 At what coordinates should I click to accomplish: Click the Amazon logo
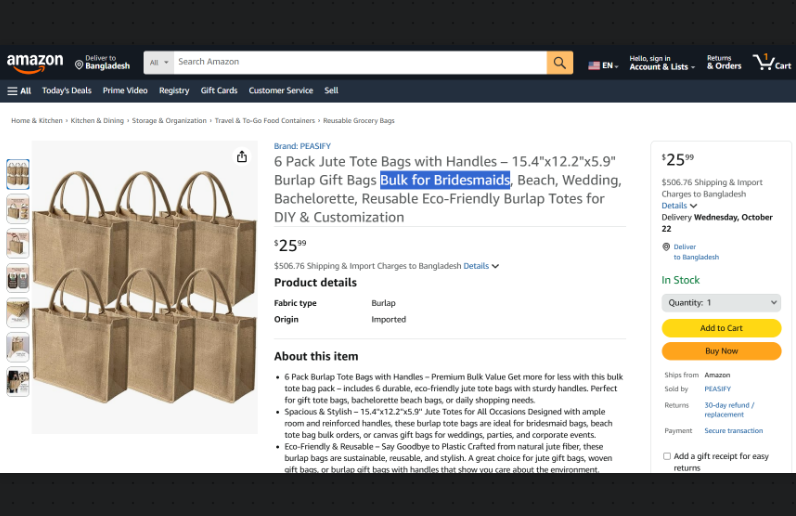[35, 63]
